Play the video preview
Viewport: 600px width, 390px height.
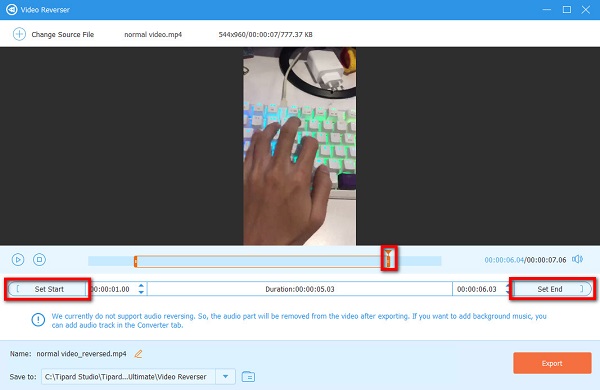18,259
